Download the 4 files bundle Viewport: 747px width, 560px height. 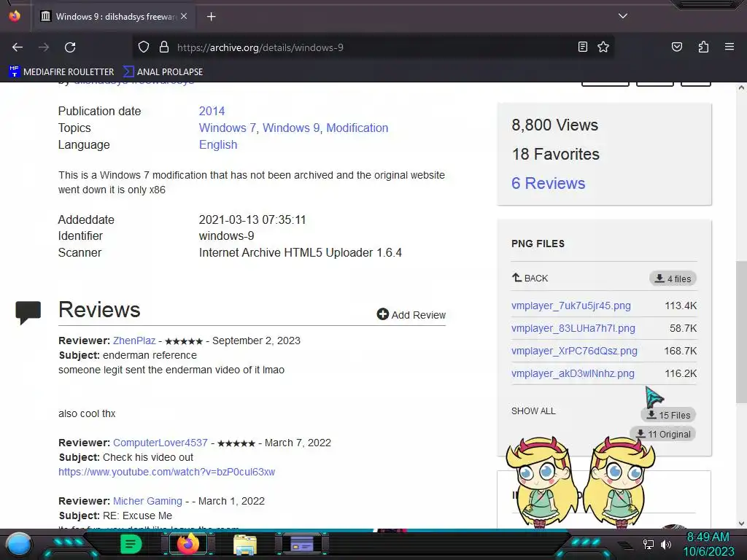pos(673,279)
